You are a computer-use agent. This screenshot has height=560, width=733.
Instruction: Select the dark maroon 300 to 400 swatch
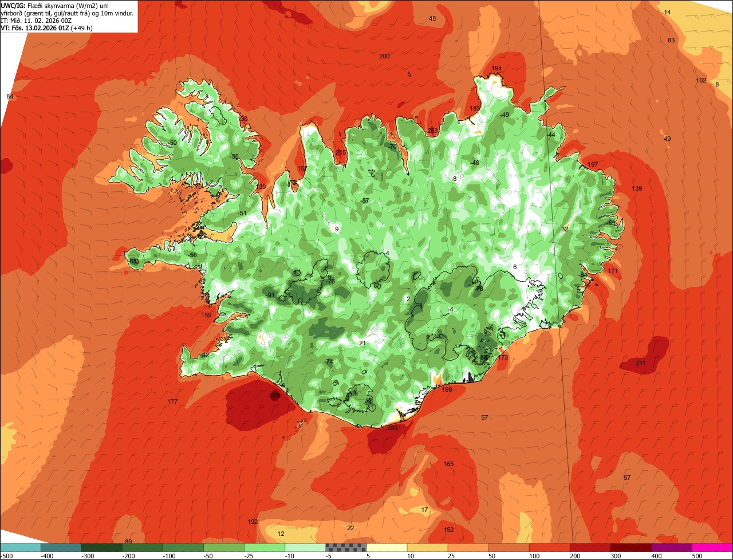point(630,547)
